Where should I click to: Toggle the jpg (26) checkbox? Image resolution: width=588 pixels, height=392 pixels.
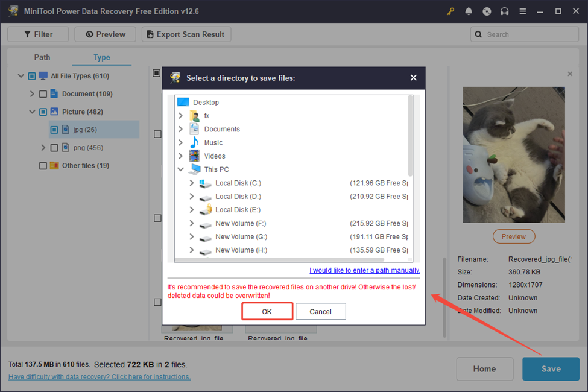coord(54,130)
